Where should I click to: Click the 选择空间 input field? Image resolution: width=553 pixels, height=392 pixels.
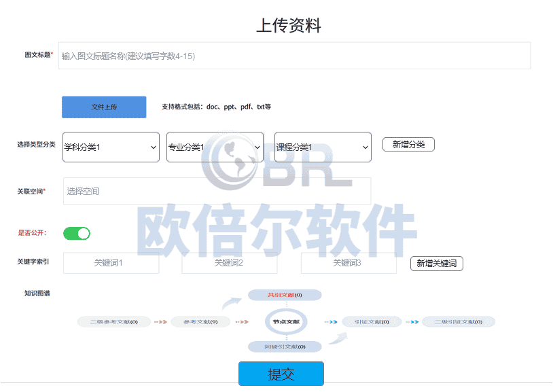pyautogui.click(x=217, y=192)
